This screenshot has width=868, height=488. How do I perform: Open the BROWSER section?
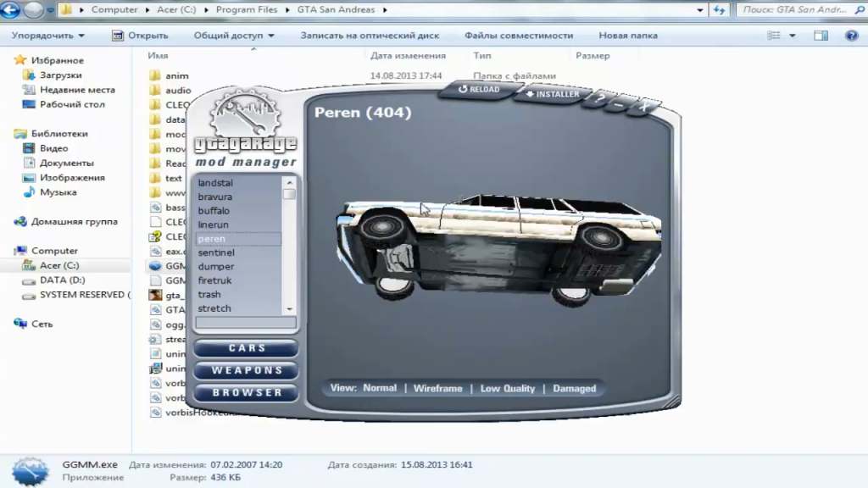[x=247, y=393]
